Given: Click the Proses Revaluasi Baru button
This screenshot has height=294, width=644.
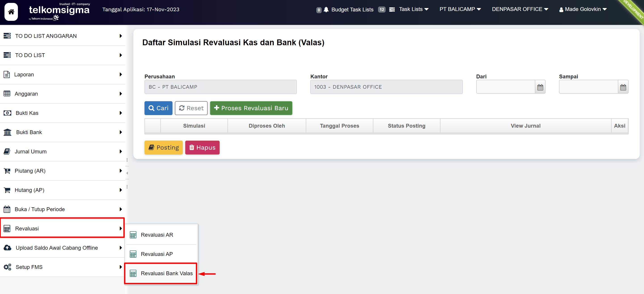Looking at the screenshot, I should [251, 108].
